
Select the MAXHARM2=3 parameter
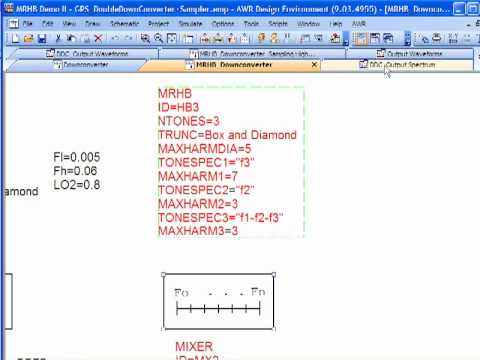point(198,204)
